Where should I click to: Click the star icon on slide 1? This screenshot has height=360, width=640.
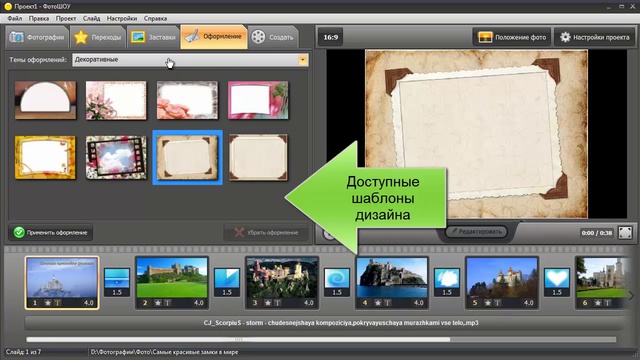pyautogui.click(x=48, y=303)
